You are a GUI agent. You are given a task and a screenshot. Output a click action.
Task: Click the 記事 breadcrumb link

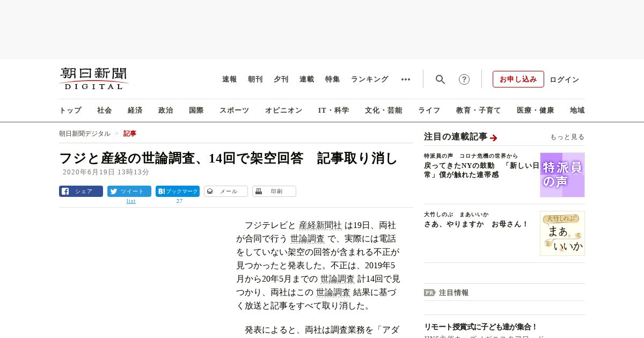[130, 134]
